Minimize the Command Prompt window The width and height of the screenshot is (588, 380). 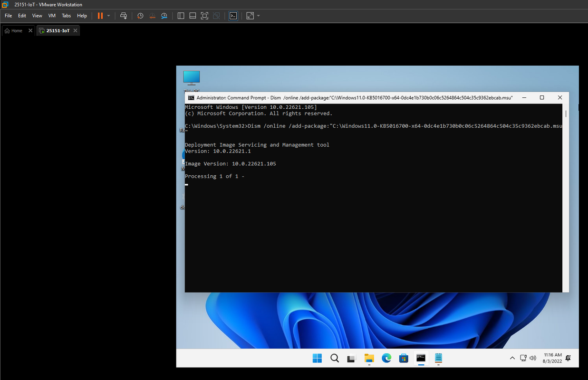coord(524,98)
